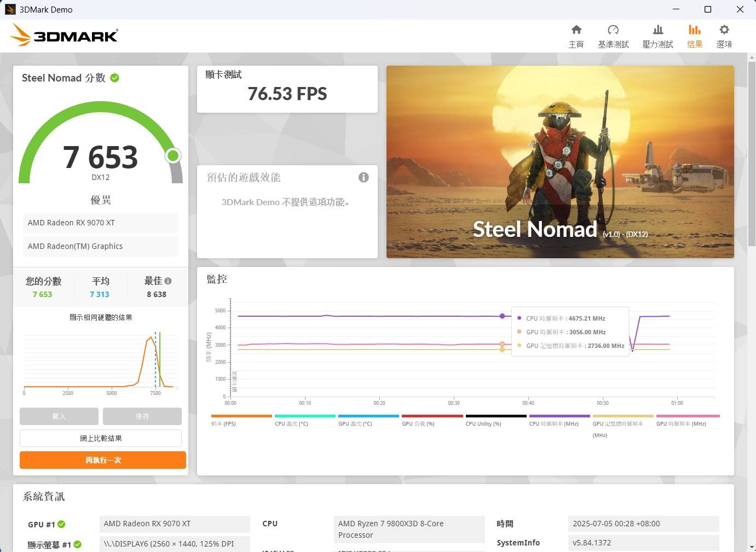Toggle GPU 時脈頻率 (MHz) legend
The height and width of the screenshot is (552, 756).
688,420
